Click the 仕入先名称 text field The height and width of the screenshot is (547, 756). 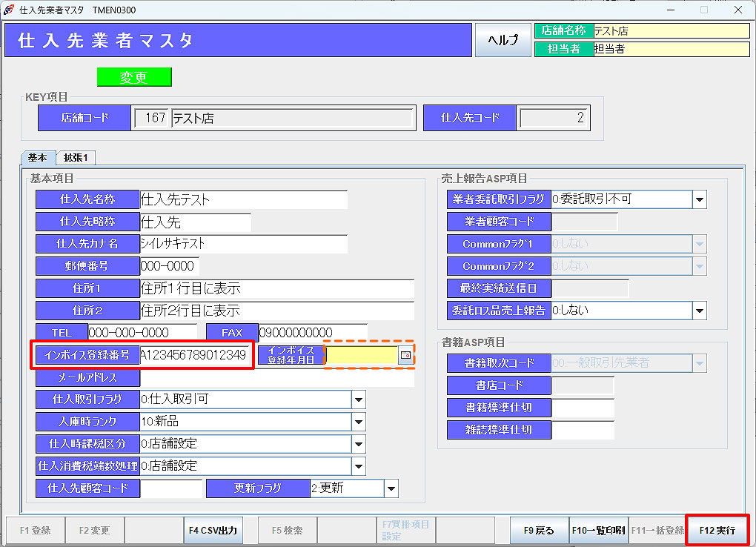(x=243, y=199)
